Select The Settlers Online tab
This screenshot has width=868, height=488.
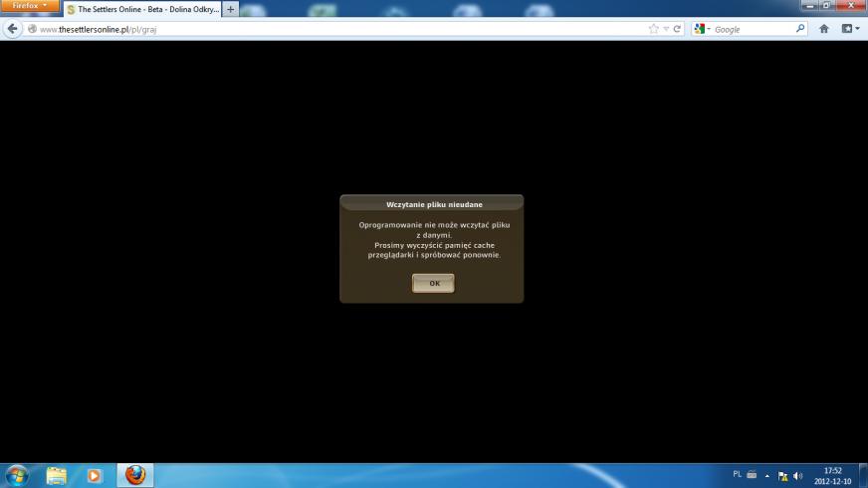coord(141,9)
